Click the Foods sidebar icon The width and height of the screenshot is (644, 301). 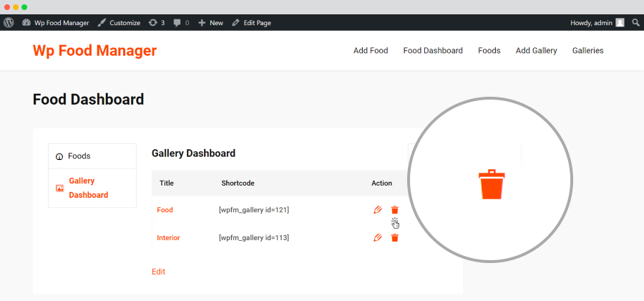click(x=59, y=157)
